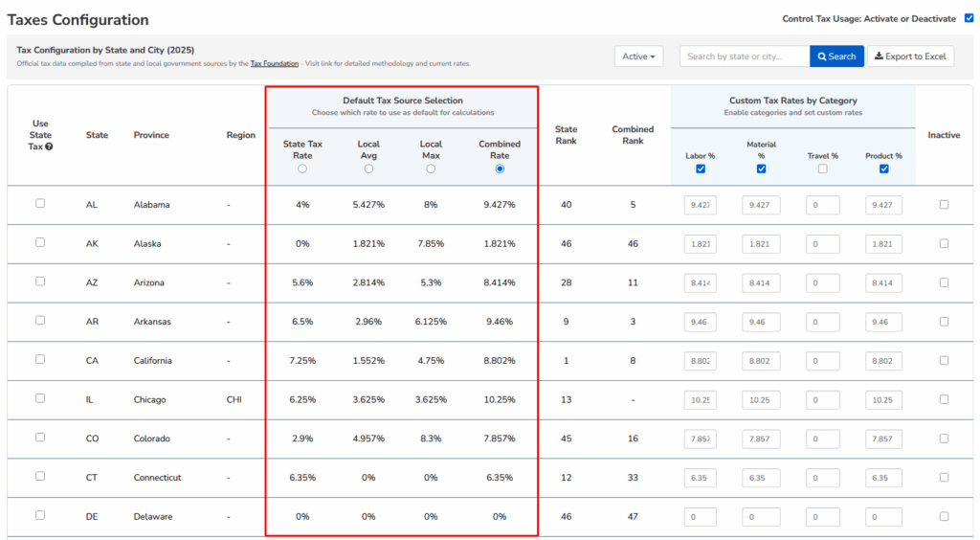Toggle the Control Tax Usage checkbox
The width and height of the screenshot is (980, 540).
[x=969, y=18]
